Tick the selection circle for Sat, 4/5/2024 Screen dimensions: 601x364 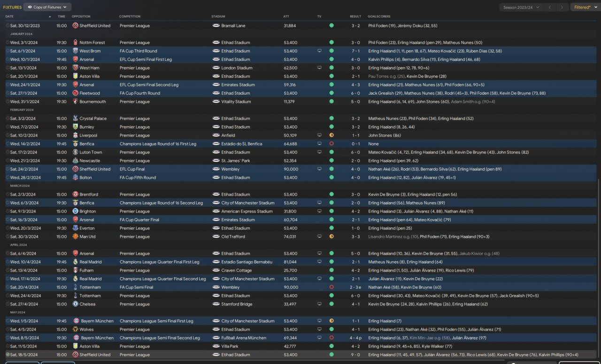click(8, 330)
